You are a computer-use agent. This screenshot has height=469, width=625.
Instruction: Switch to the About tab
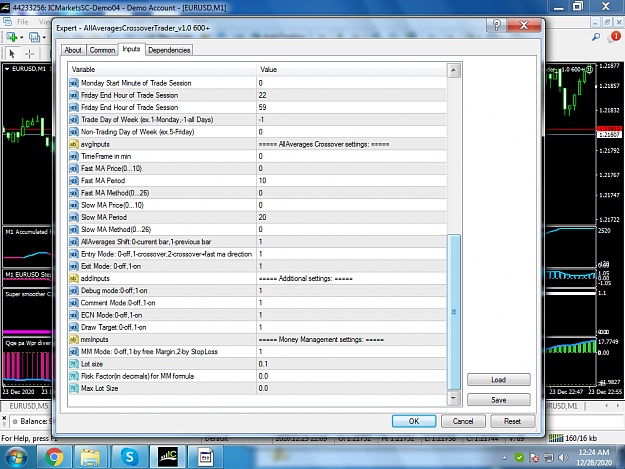point(73,50)
